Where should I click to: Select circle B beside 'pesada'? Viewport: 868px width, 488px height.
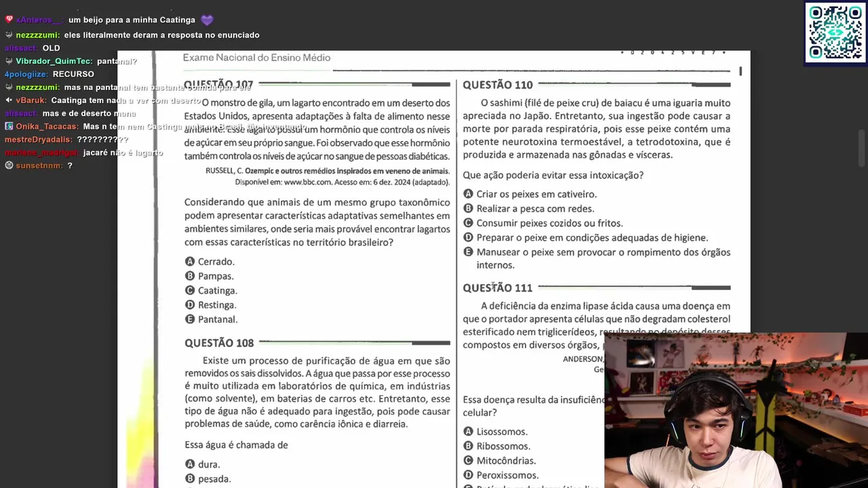coord(190,479)
